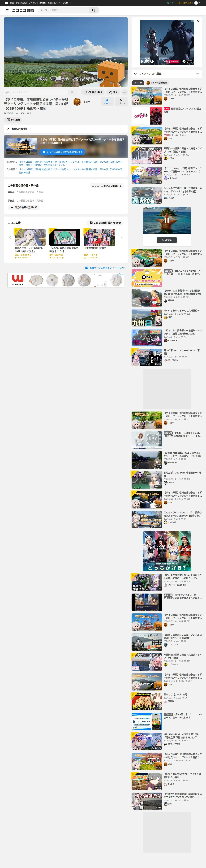Click the 共有 share button
Image resolution: width=206 pixels, height=868 pixels.
(113, 92)
